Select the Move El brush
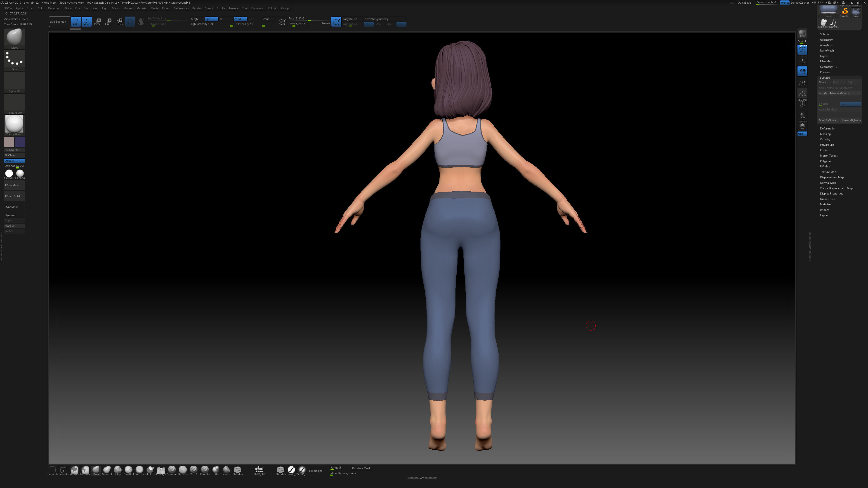This screenshot has height=488, width=868. click(x=107, y=470)
